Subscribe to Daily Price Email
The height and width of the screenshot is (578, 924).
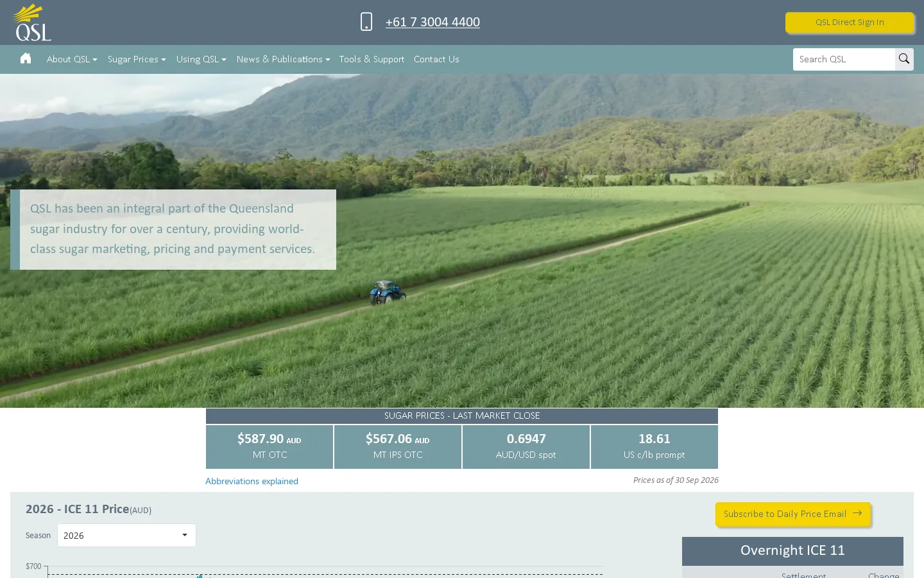(792, 514)
